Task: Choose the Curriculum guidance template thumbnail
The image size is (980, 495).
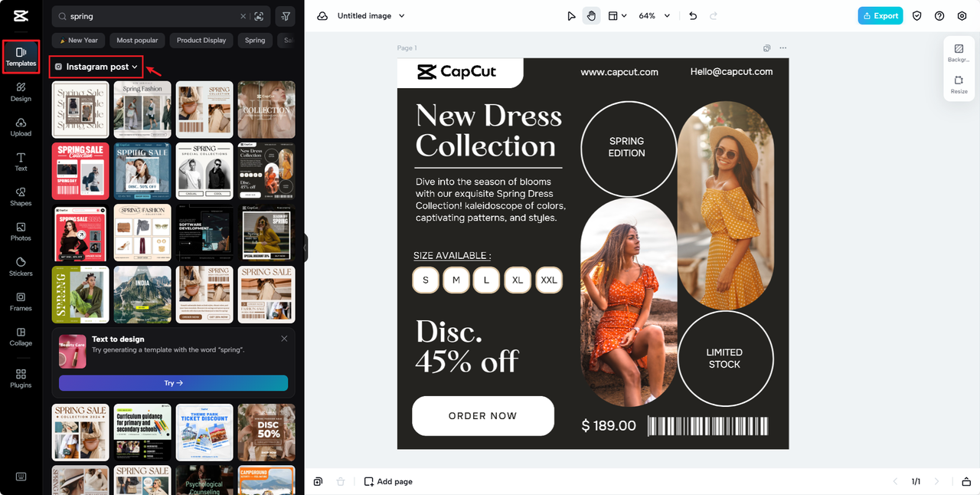Action: (x=142, y=432)
